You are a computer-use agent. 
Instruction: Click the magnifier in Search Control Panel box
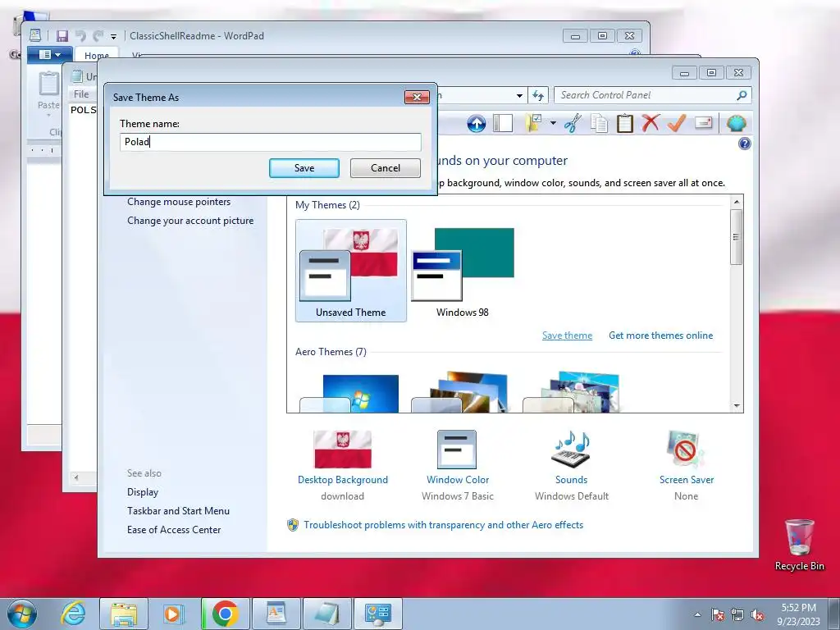pyautogui.click(x=742, y=95)
